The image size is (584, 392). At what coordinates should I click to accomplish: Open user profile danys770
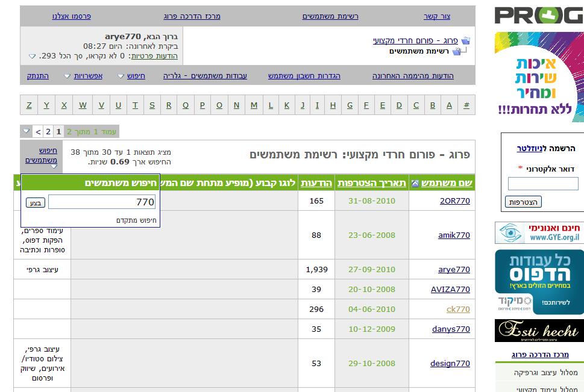[x=451, y=329]
